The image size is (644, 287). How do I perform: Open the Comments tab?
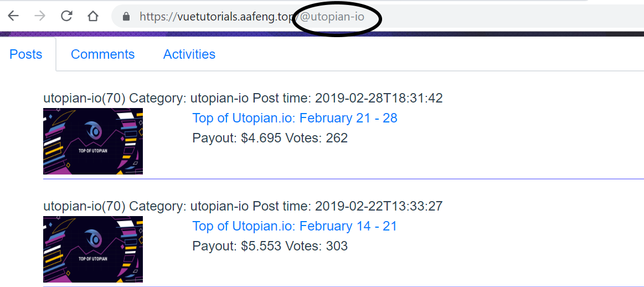point(102,54)
